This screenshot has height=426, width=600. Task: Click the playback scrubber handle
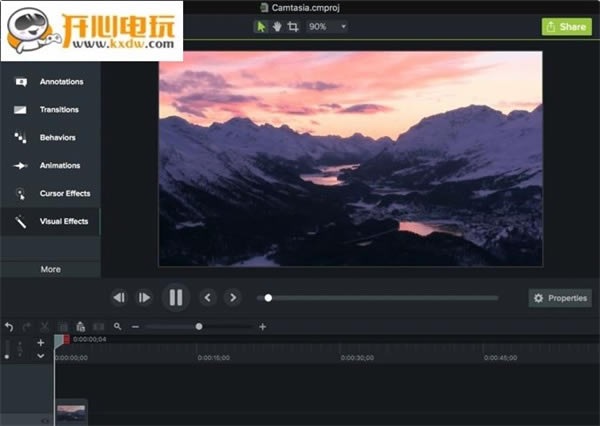point(268,298)
